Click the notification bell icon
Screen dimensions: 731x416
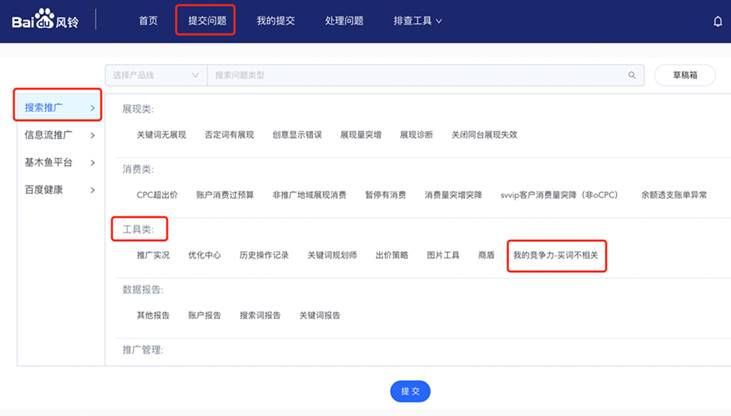click(x=717, y=21)
